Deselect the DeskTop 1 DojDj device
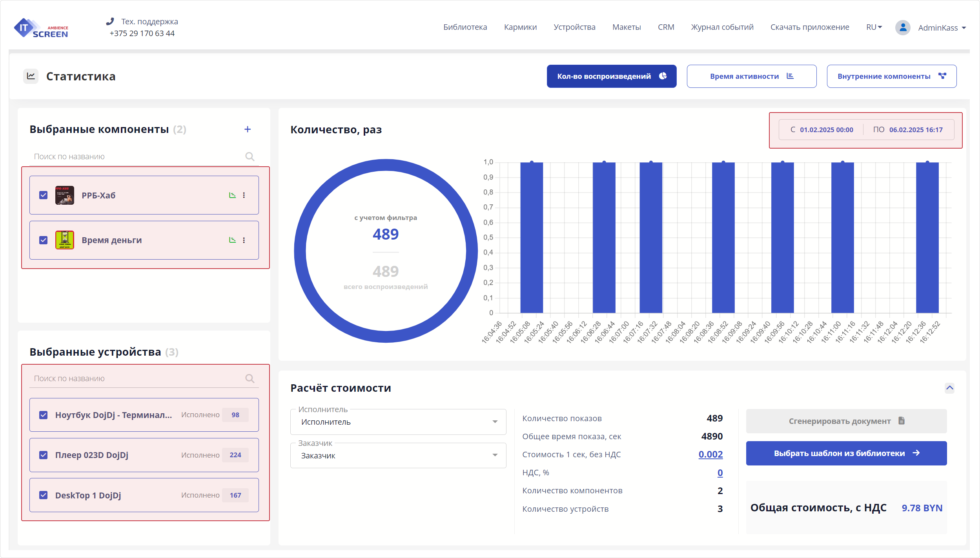Viewport: 980px width, 558px height. click(x=43, y=495)
